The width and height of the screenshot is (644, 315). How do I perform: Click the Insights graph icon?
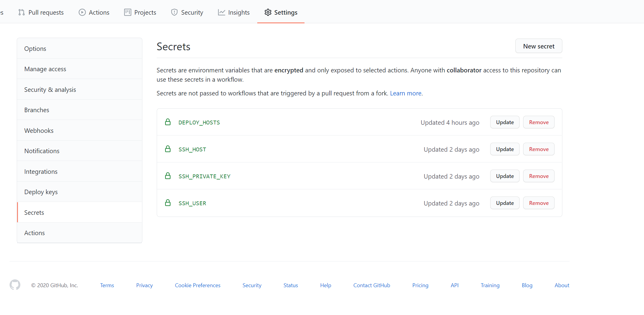[x=222, y=12]
